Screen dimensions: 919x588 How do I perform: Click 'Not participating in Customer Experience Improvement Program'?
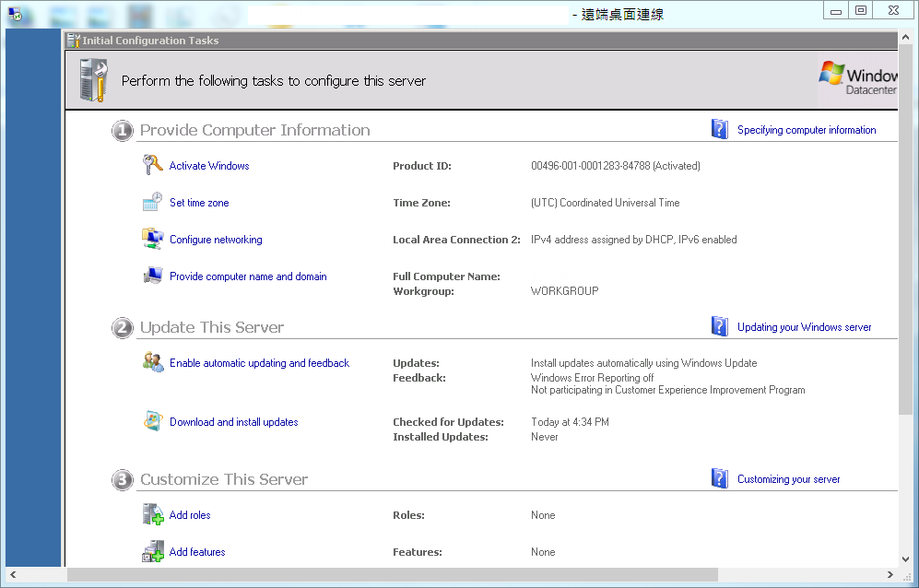667,391
